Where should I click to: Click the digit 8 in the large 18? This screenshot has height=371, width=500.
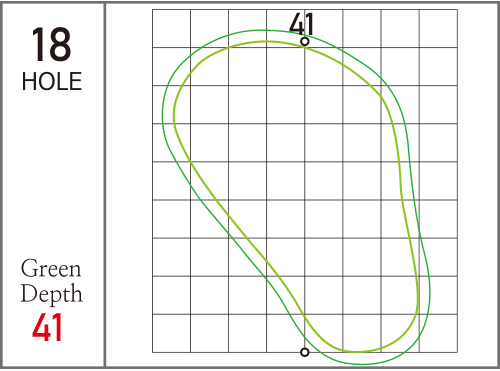coord(60,45)
